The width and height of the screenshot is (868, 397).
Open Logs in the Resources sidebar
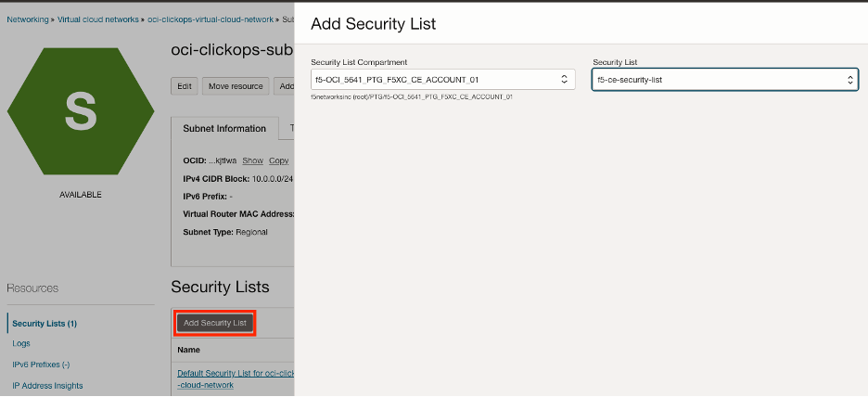(x=21, y=343)
